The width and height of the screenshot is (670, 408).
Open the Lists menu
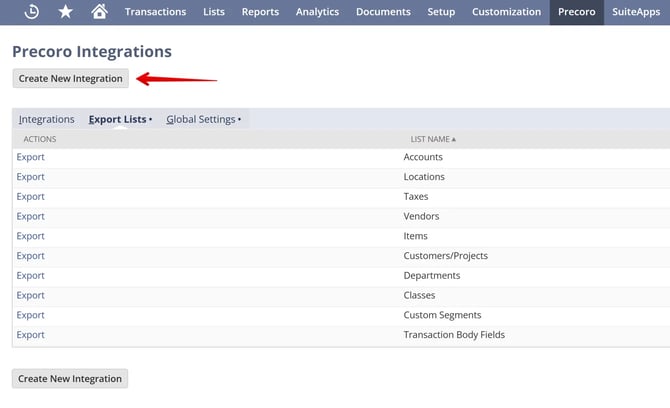(214, 12)
